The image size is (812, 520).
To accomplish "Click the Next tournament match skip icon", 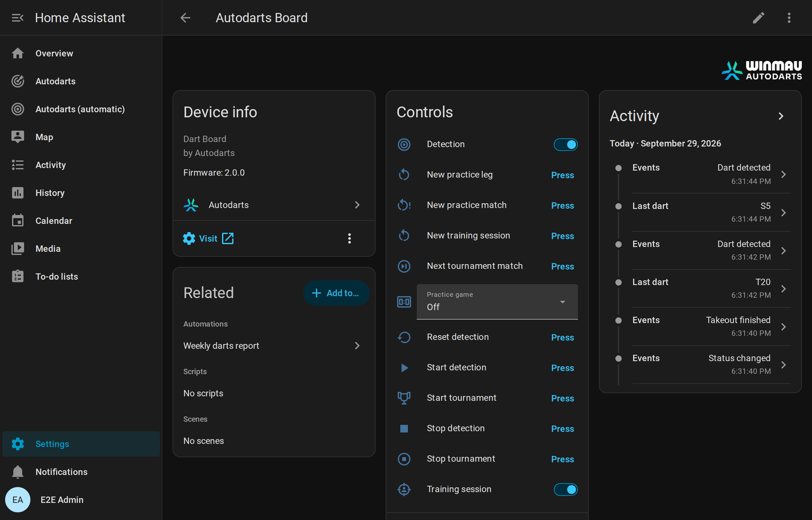I will click(x=404, y=266).
